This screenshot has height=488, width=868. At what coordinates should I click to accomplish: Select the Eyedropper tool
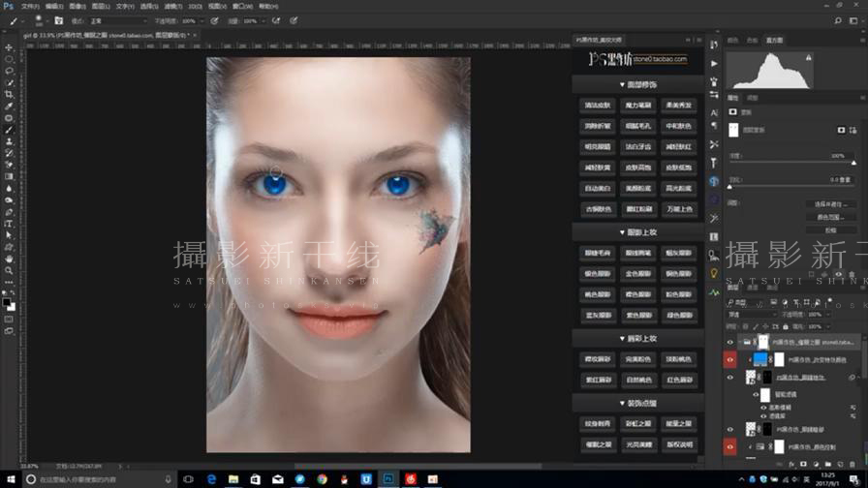9,106
